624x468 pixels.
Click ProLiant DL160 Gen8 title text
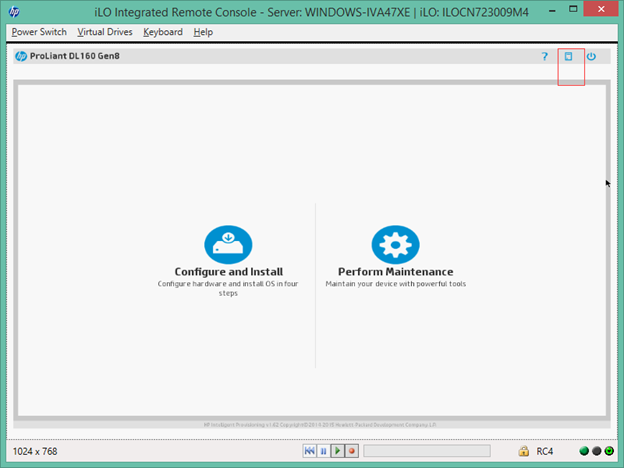(74, 56)
